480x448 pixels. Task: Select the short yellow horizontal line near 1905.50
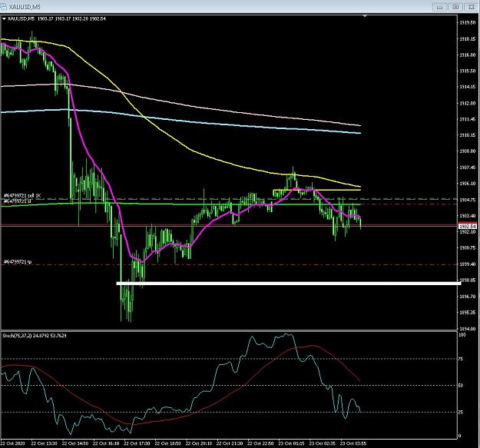click(x=317, y=190)
